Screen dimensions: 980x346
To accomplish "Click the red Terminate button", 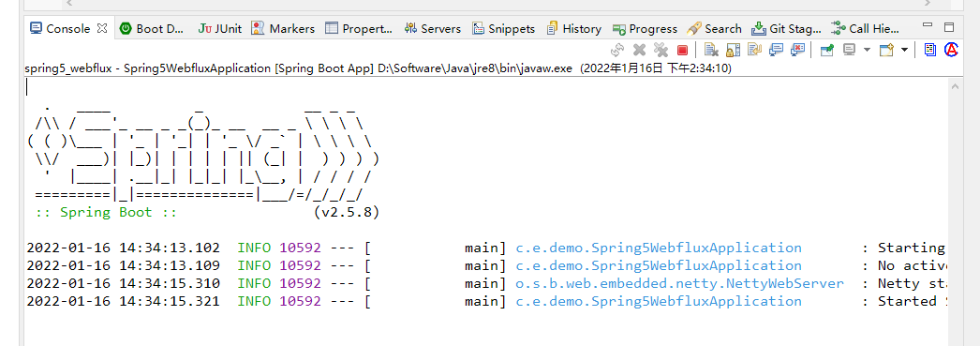I will coord(682,50).
